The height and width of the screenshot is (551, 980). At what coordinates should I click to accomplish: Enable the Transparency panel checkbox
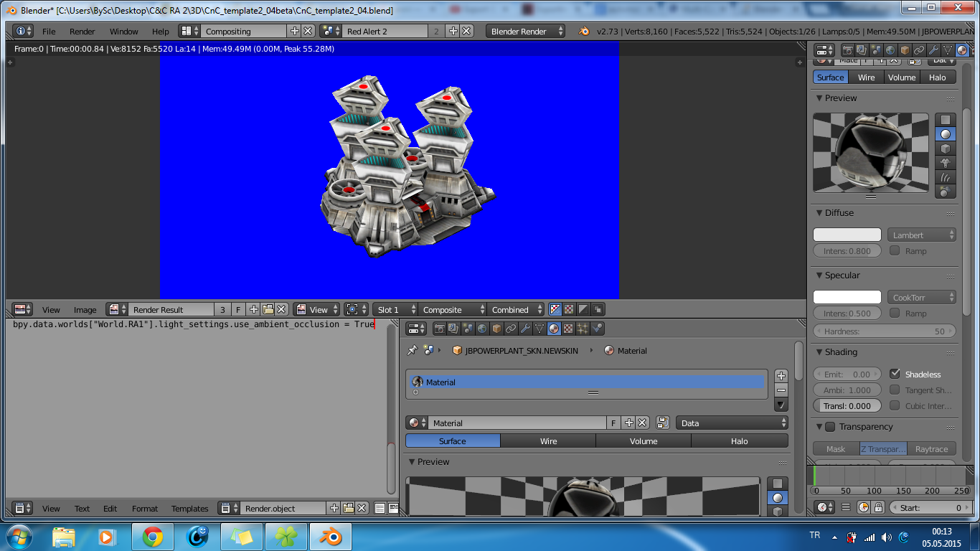click(x=830, y=427)
